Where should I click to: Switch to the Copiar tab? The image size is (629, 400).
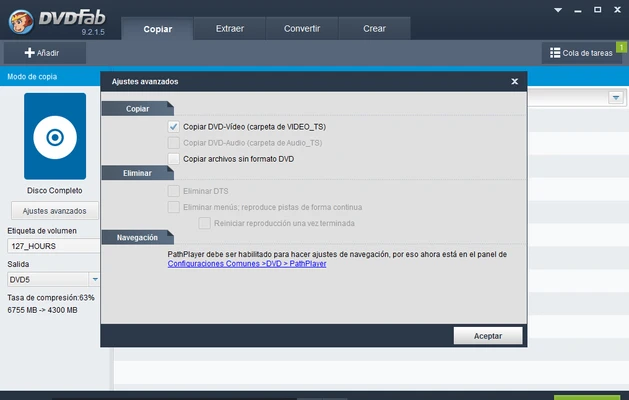[157, 28]
